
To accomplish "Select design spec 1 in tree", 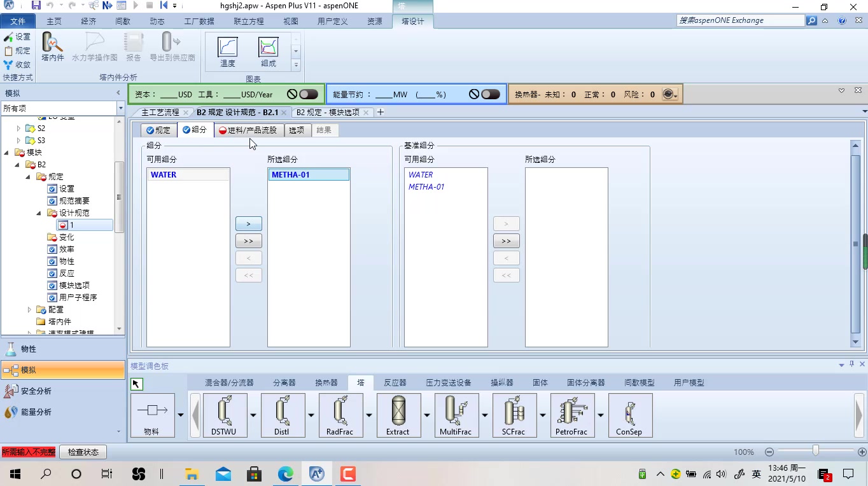I will pyautogui.click(x=84, y=225).
